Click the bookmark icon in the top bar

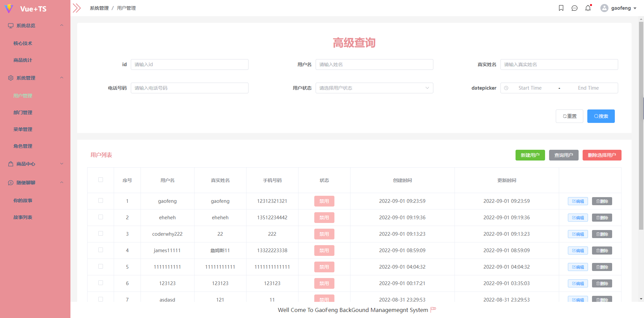tap(561, 8)
